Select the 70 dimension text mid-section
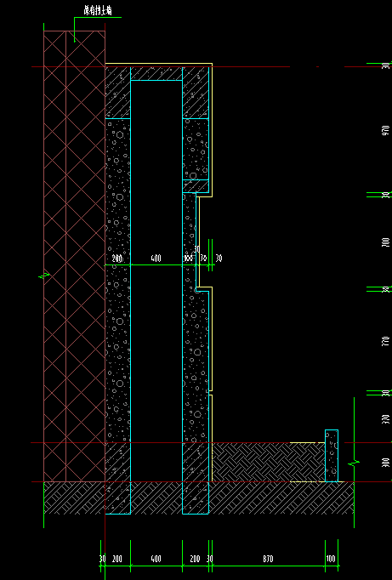The width and height of the screenshot is (392, 580). (x=203, y=259)
